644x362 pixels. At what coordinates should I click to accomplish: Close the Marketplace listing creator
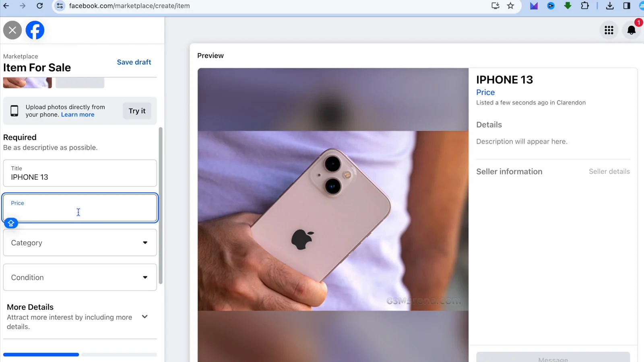pos(12,30)
